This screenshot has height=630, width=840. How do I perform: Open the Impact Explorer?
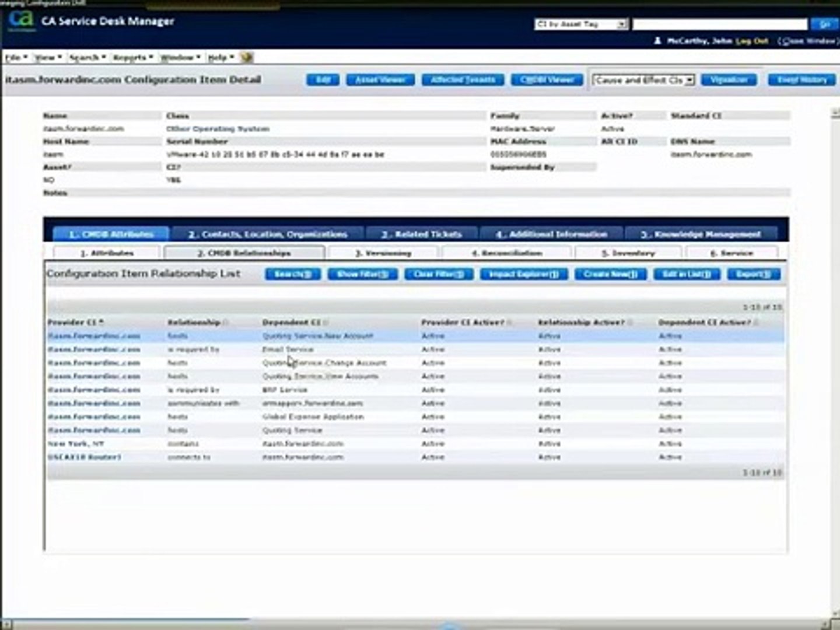click(x=523, y=274)
